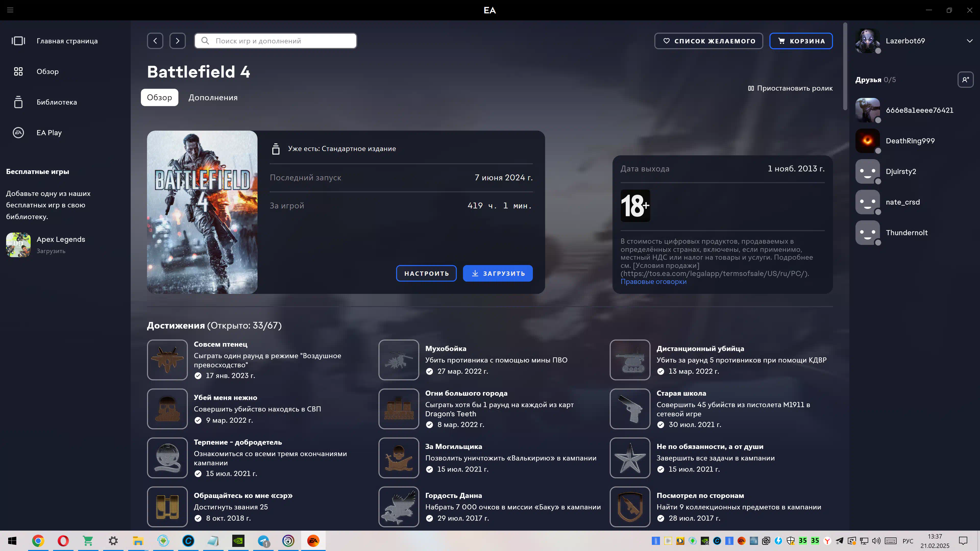
Task: Click the search magnifier icon
Action: (205, 41)
